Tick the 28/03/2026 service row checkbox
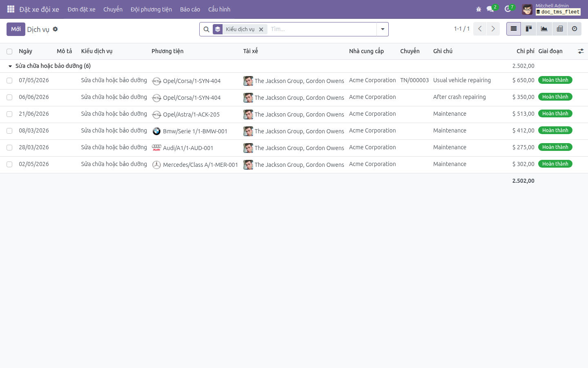The height and width of the screenshot is (368, 588). pos(9,148)
